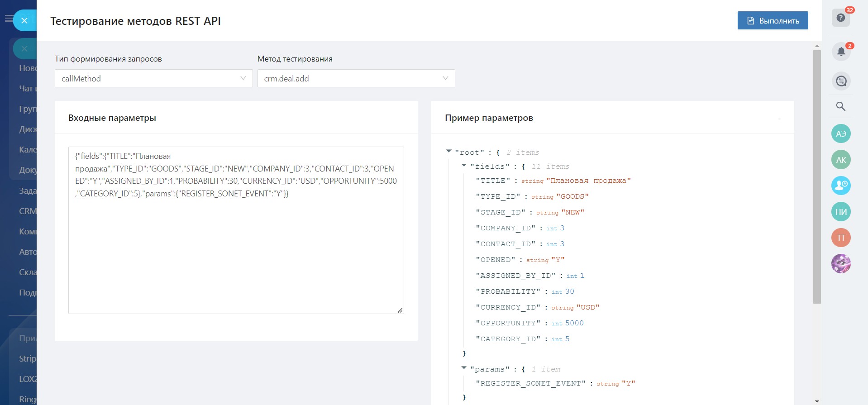Collapse the "params" JSON node
868x405 pixels.
(464, 368)
